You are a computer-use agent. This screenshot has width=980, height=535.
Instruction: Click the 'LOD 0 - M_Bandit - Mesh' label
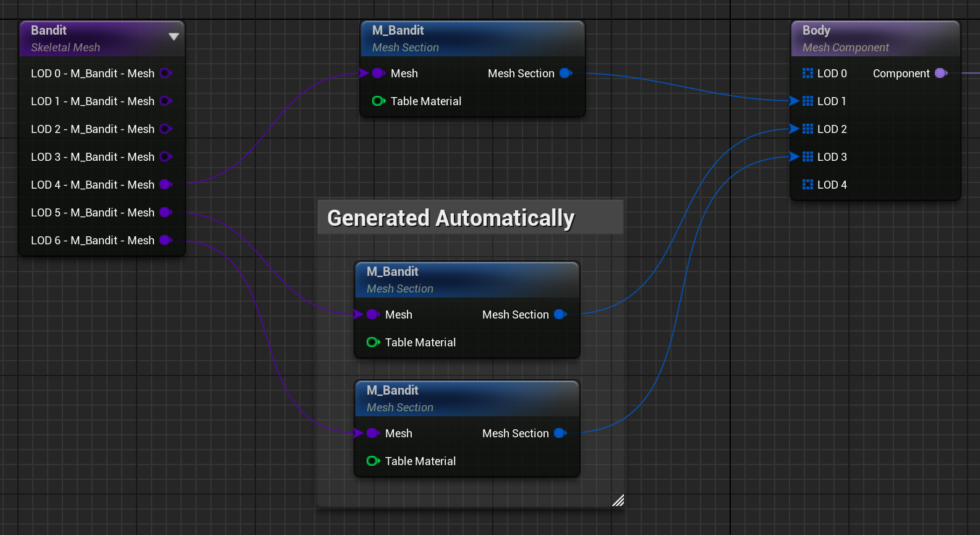[93, 73]
